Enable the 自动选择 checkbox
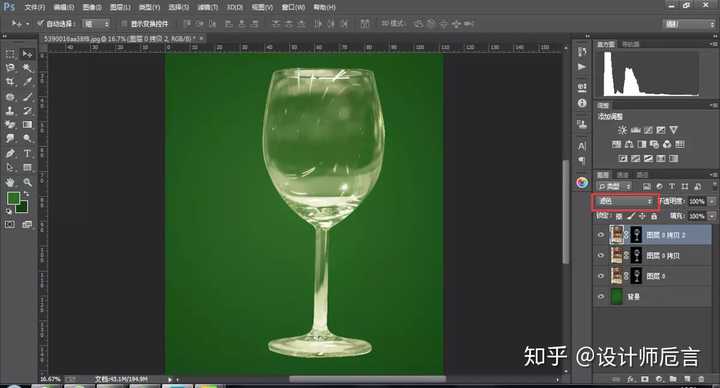This screenshot has height=388, width=720. point(40,23)
